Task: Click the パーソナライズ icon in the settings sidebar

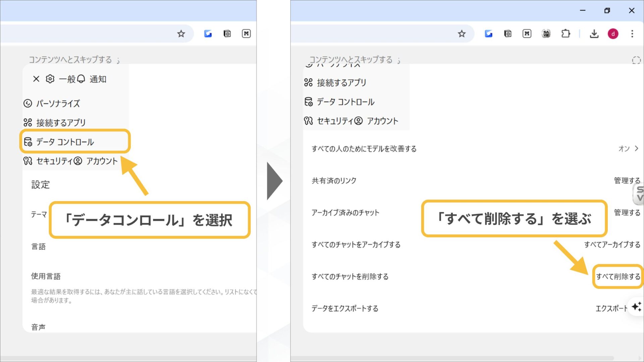Action: pos(28,104)
